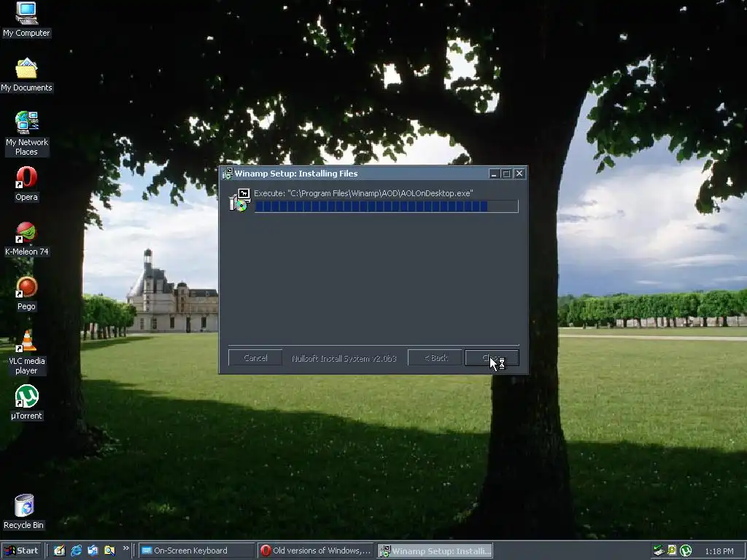Image resolution: width=747 pixels, height=560 pixels.
Task: Launch Internet Explorer from quick launch
Action: tap(76, 551)
